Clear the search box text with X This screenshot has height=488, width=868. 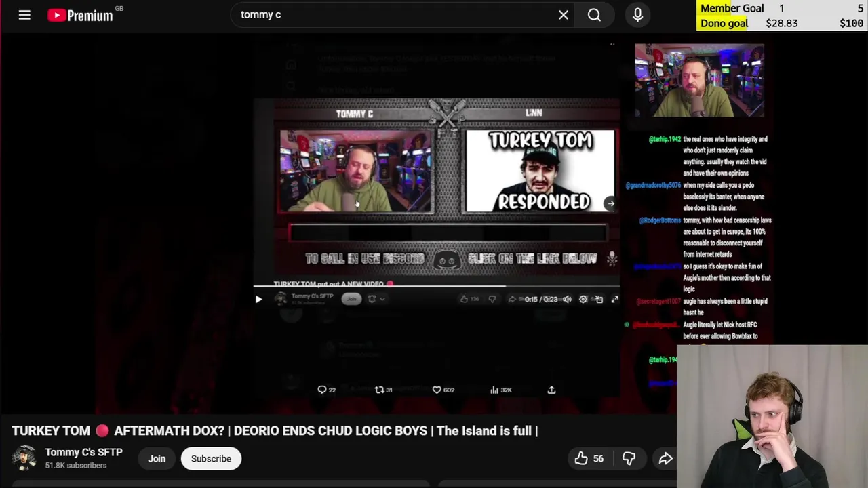(564, 15)
